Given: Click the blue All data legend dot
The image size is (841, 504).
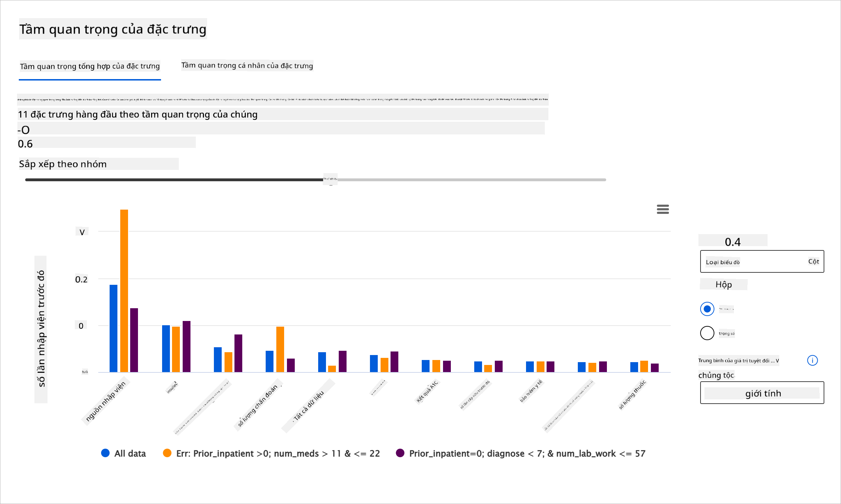Looking at the screenshot, I should click(105, 453).
